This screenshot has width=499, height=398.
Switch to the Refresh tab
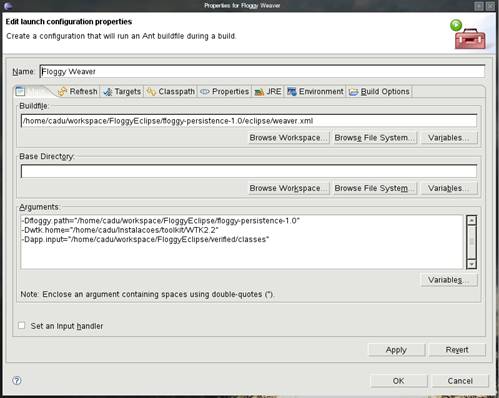point(78,91)
